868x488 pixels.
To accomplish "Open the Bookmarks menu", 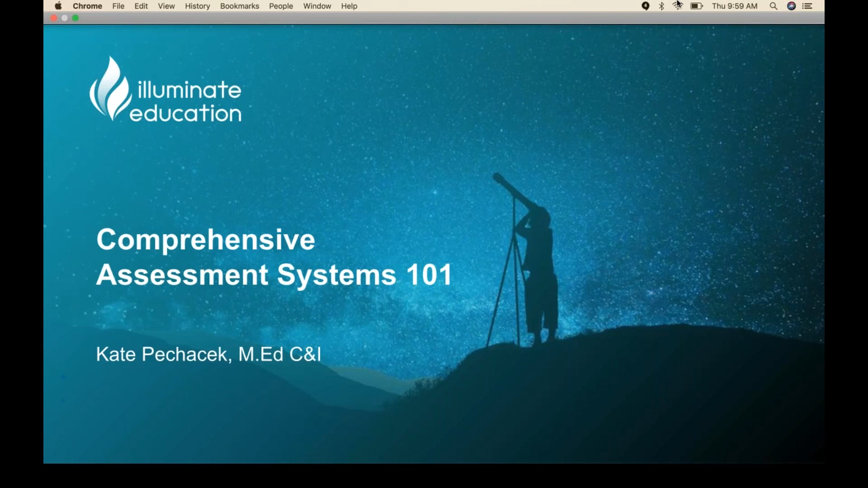I will click(239, 6).
